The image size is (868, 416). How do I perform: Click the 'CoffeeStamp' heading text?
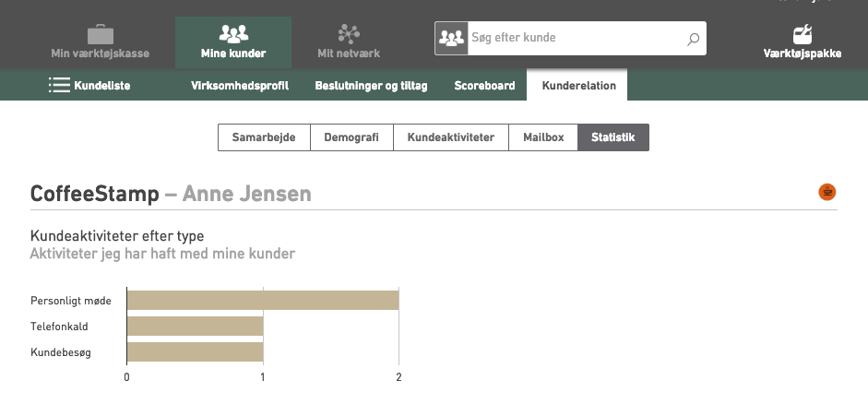[95, 194]
